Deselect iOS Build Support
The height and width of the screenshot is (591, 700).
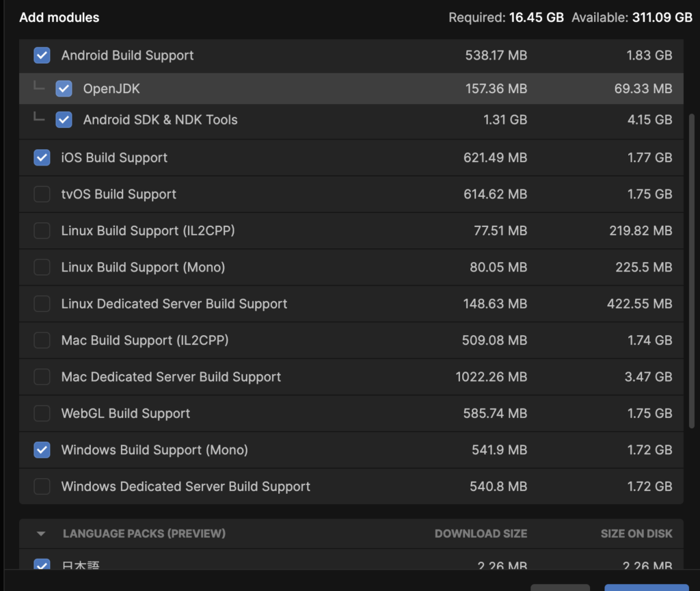point(42,157)
